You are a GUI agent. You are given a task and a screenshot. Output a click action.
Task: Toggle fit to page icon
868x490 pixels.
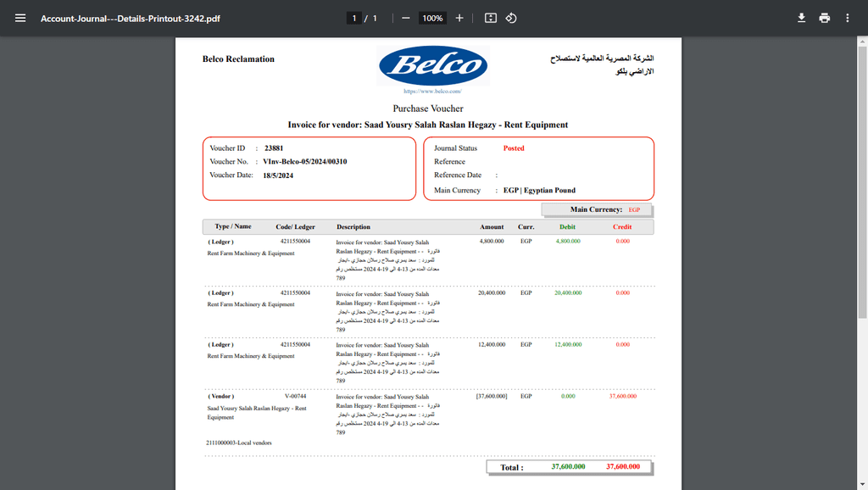[x=491, y=19]
